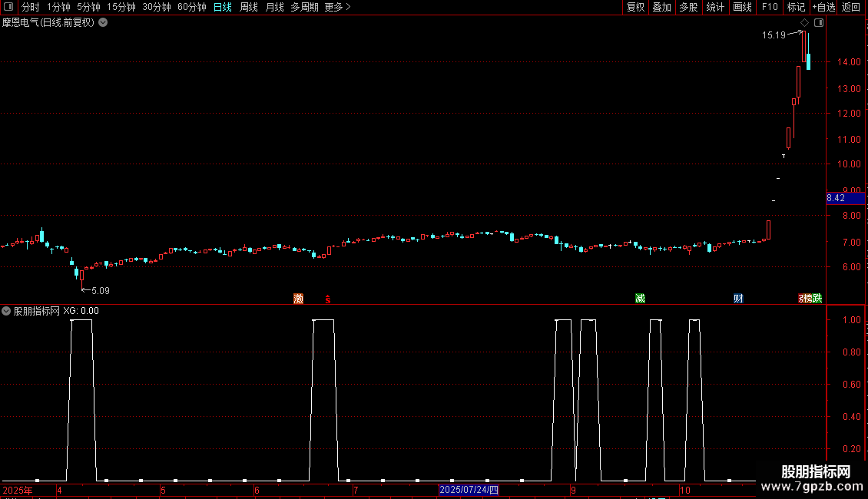Click the 股朋指标网 indicator name
This screenshot has height=499, width=868.
click(37, 311)
